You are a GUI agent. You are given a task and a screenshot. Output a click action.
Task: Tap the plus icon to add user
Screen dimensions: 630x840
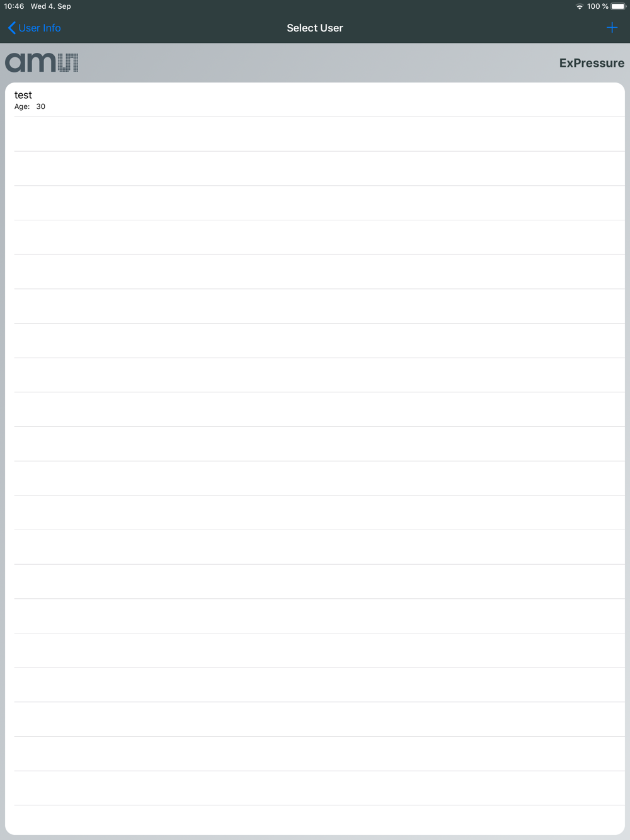[x=612, y=27]
